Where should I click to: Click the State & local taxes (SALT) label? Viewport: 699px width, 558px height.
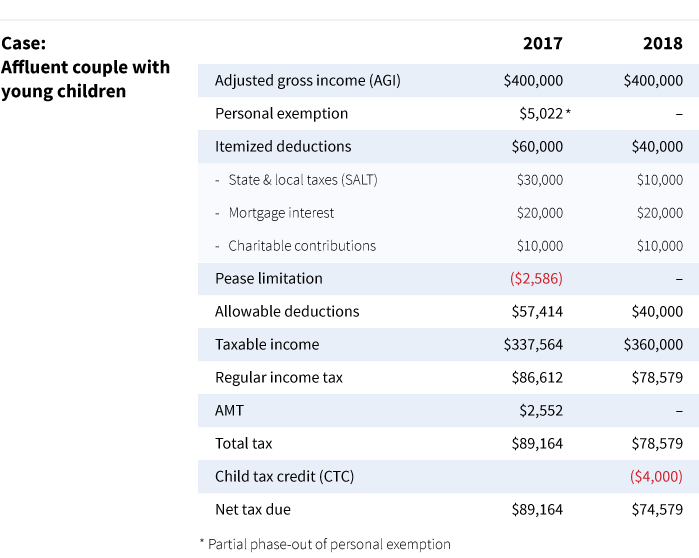point(302,180)
